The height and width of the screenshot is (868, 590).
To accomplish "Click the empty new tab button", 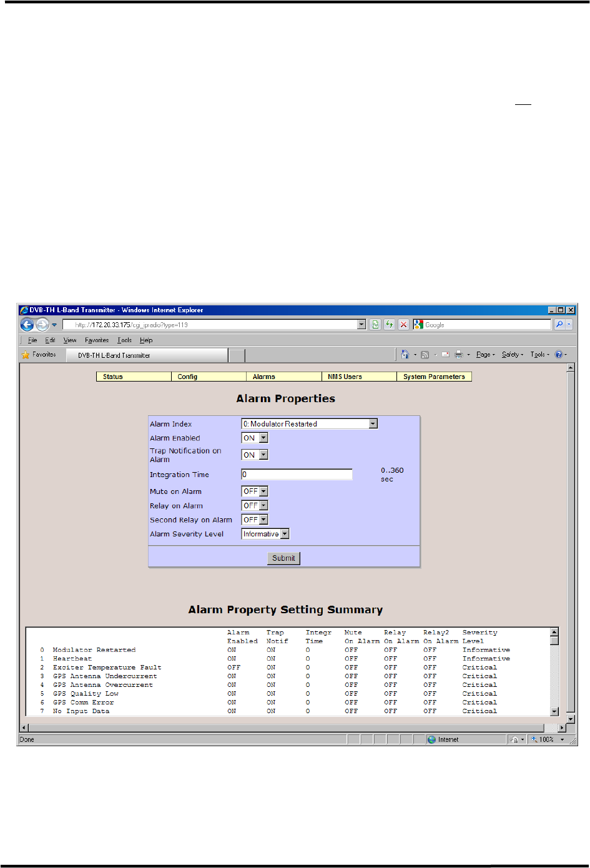I will (237, 355).
